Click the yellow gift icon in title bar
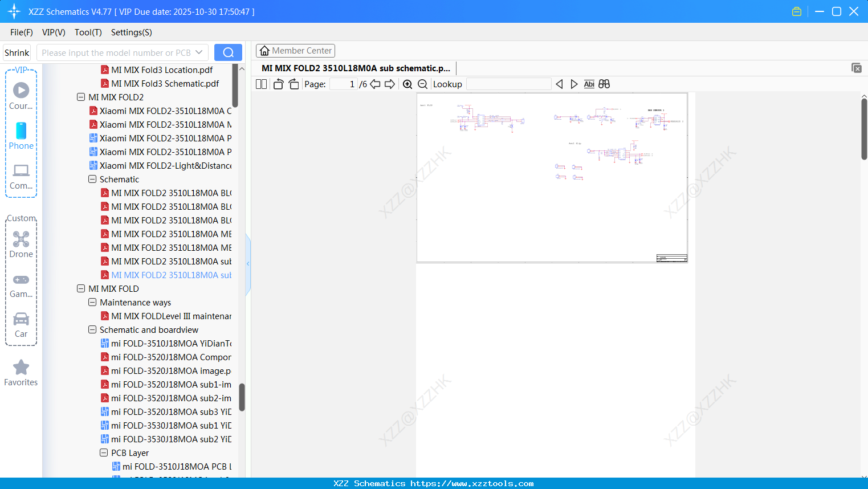Viewport: 868px width, 489px height. [x=797, y=11]
